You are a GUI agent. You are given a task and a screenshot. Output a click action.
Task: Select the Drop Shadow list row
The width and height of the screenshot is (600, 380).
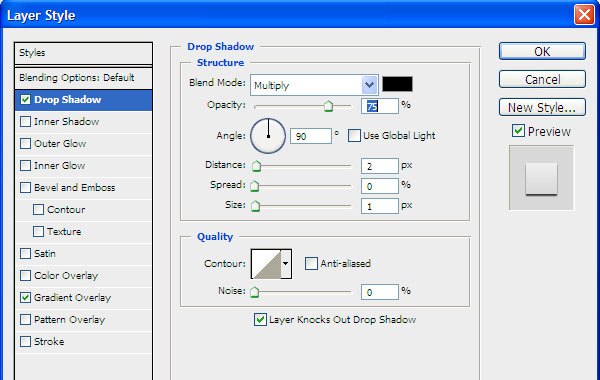point(83,100)
